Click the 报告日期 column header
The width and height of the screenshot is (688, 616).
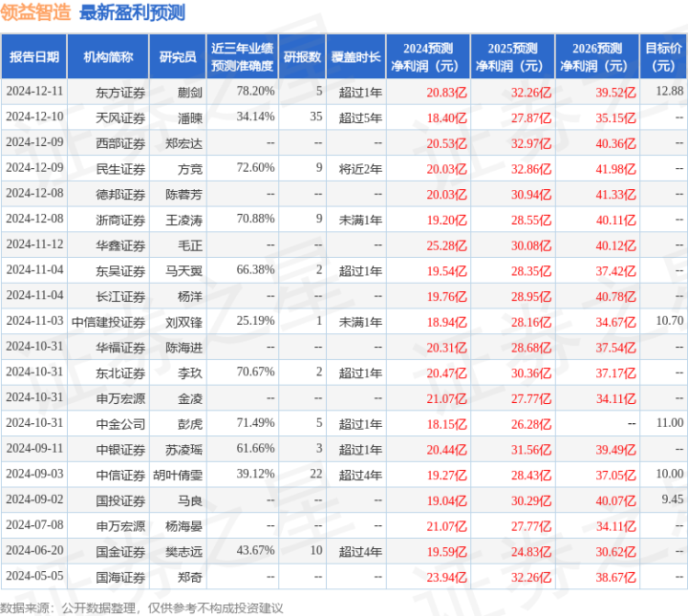click(x=33, y=57)
